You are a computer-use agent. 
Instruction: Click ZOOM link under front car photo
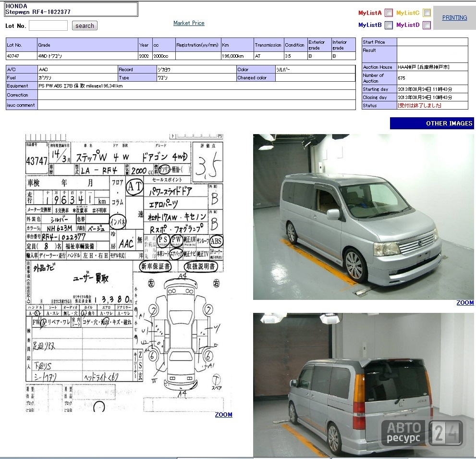pyautogui.click(x=465, y=303)
